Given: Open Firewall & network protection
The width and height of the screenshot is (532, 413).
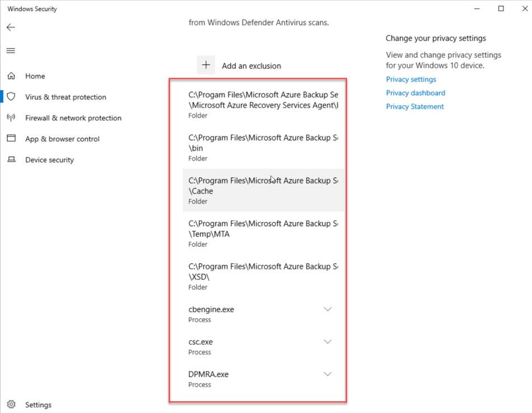Looking at the screenshot, I should click(73, 118).
